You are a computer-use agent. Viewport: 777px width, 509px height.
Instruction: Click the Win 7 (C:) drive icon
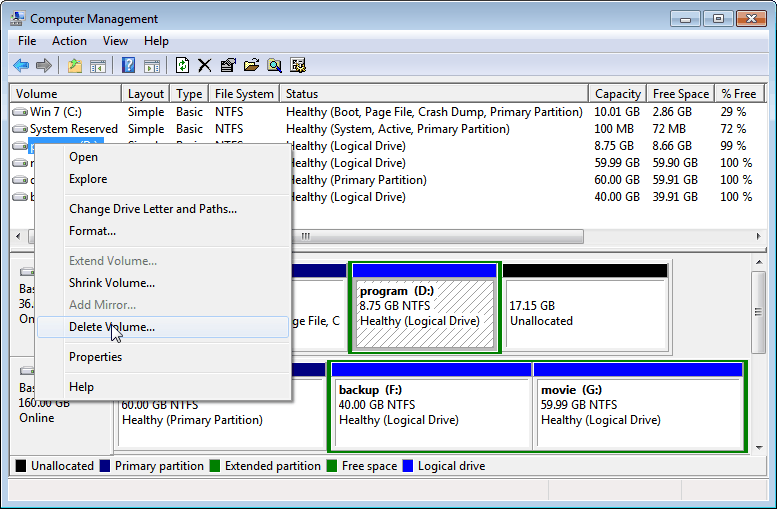[x=20, y=112]
